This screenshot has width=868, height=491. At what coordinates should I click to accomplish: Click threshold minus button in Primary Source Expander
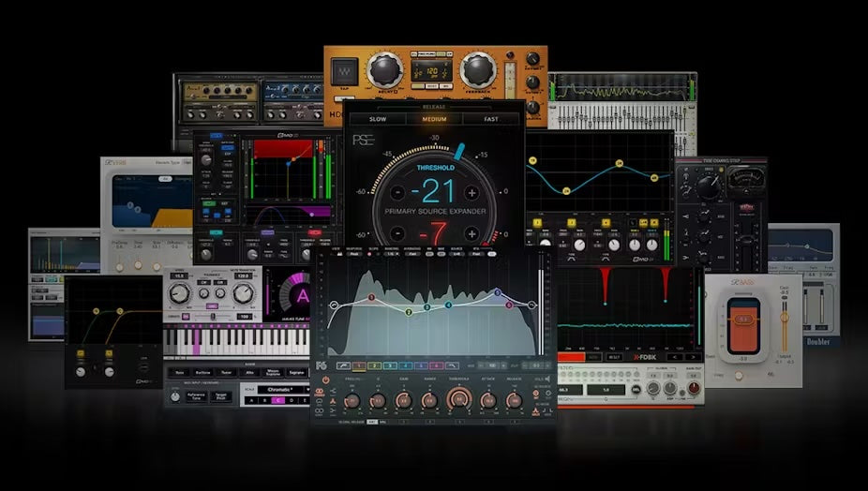(396, 193)
